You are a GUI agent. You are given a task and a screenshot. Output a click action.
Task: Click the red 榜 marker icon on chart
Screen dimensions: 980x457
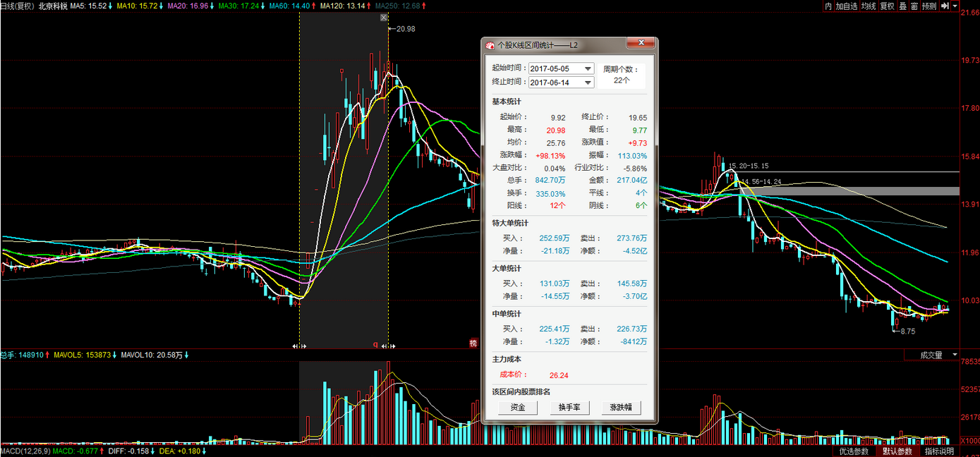point(473,343)
